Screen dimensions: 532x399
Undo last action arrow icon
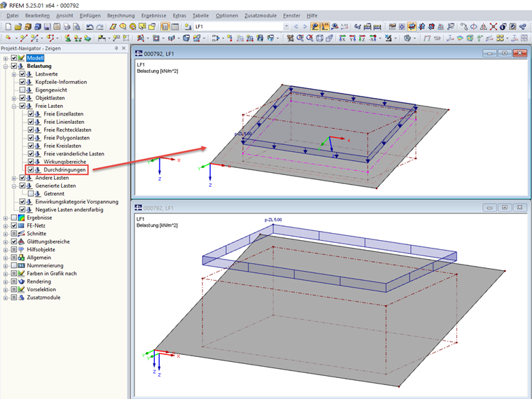pos(90,27)
